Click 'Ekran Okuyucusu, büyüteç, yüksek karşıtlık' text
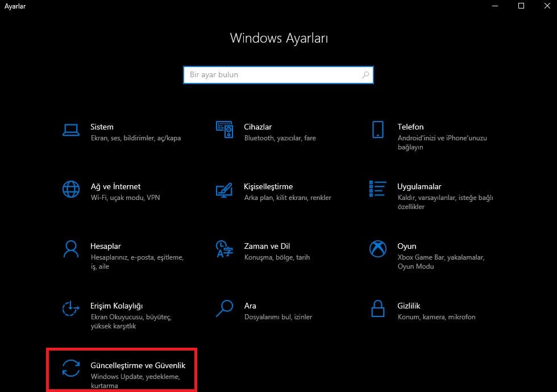This screenshot has height=392, width=557. pyautogui.click(x=131, y=322)
